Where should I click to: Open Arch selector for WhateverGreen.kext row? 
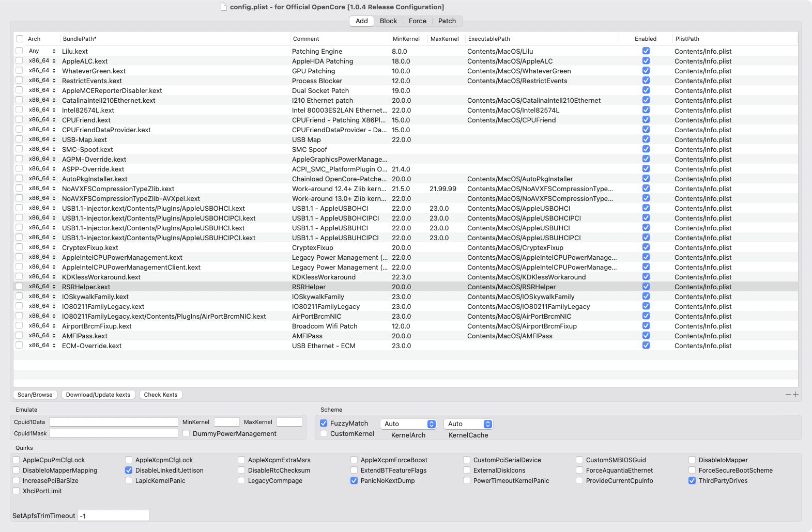pyautogui.click(x=42, y=71)
